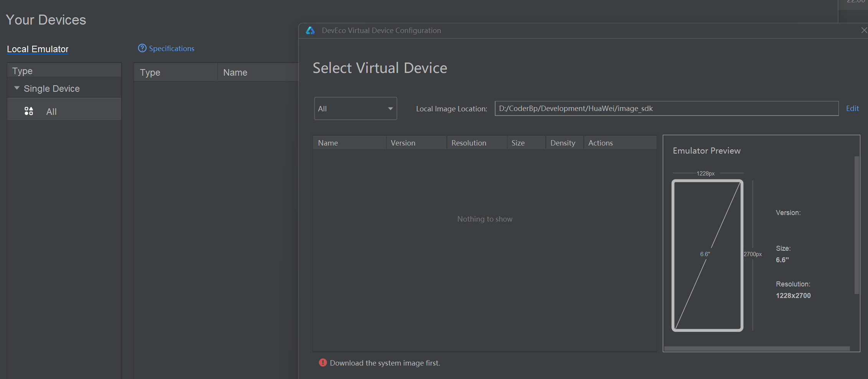This screenshot has height=379, width=868.
Task: Close the Virtual Device Configuration dialog
Action: (x=864, y=30)
